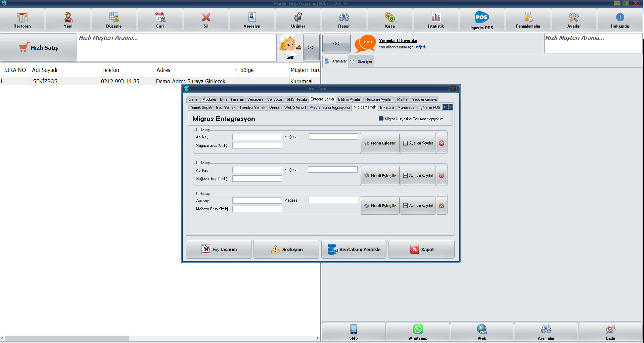Viewport: 644px width, 343px height.
Task: Click the Düzenle edit icon
Action: [114, 20]
